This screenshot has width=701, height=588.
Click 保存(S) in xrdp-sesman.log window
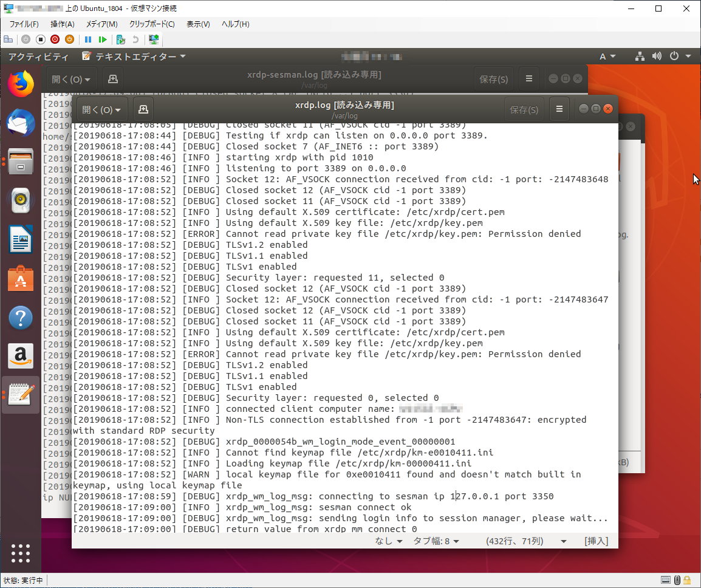[x=494, y=79]
